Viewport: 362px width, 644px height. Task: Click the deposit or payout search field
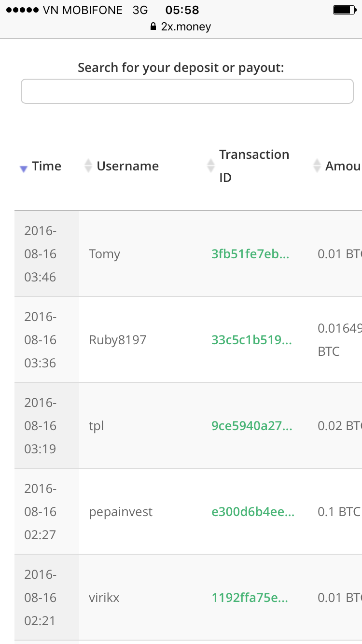187,91
